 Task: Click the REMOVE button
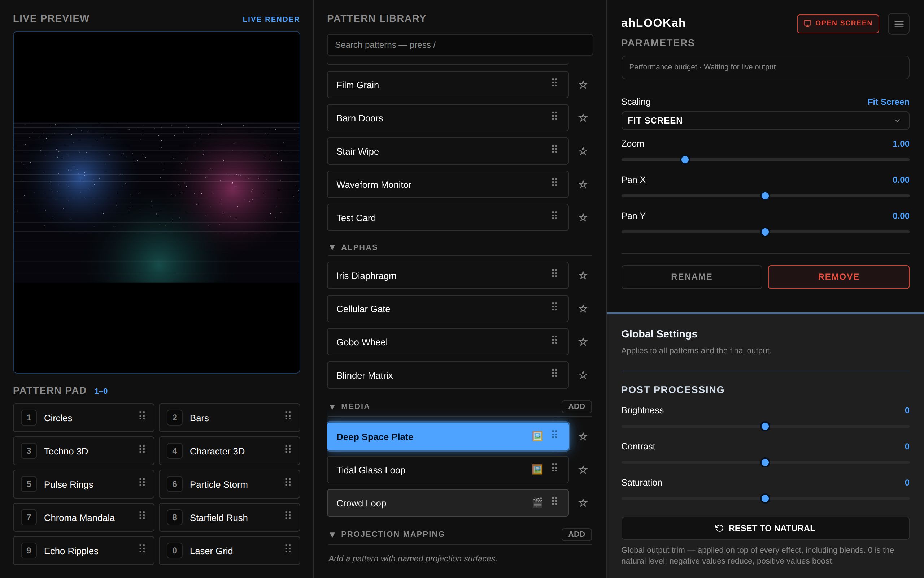point(838,277)
